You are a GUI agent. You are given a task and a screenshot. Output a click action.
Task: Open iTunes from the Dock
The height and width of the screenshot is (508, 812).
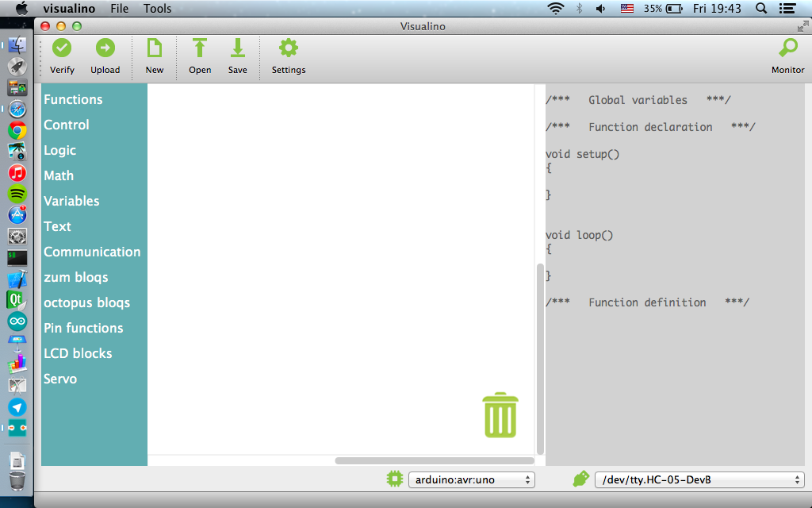point(17,172)
